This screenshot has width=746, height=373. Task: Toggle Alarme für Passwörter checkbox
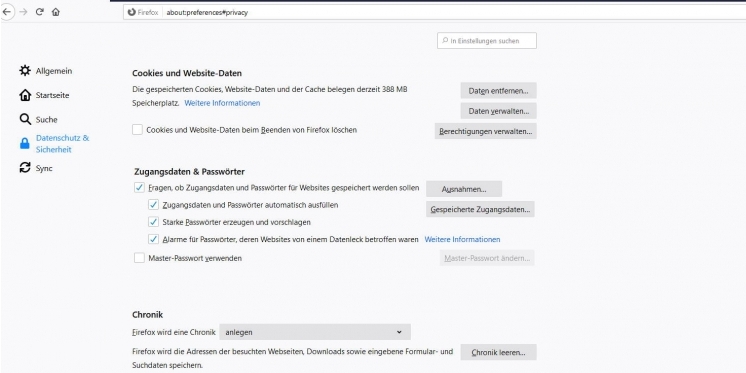pos(153,239)
